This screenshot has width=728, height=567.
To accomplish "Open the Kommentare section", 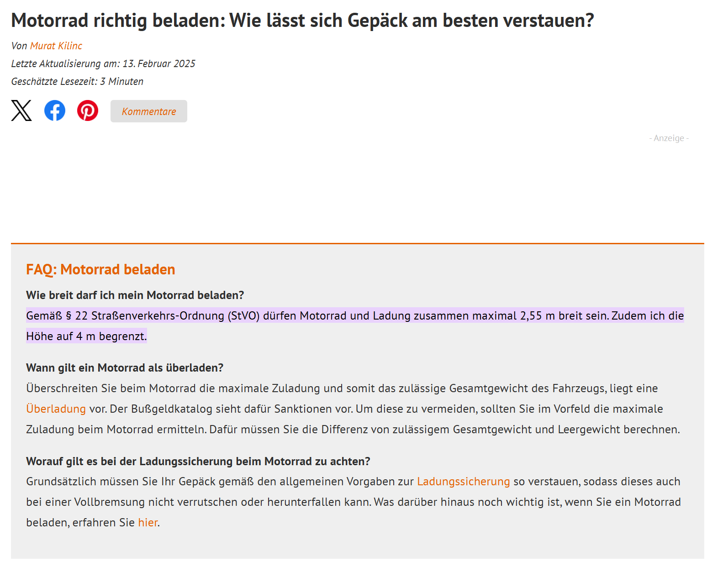I will (148, 111).
